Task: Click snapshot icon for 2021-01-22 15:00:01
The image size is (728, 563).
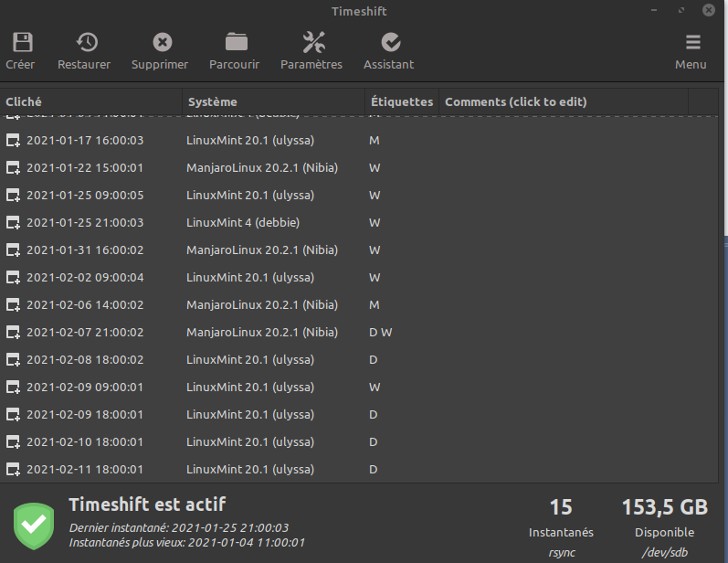Action: click(13, 167)
